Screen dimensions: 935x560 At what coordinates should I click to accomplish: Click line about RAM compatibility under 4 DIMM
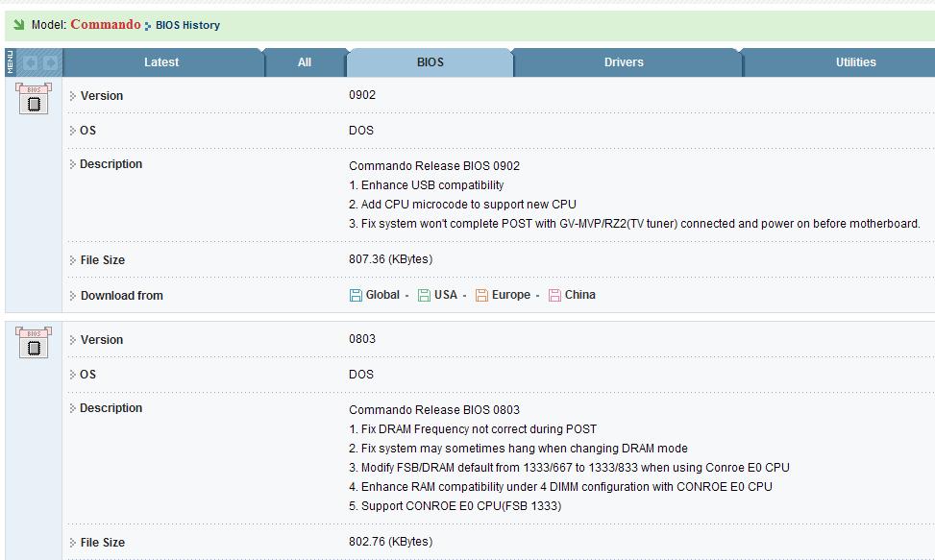(x=560, y=487)
